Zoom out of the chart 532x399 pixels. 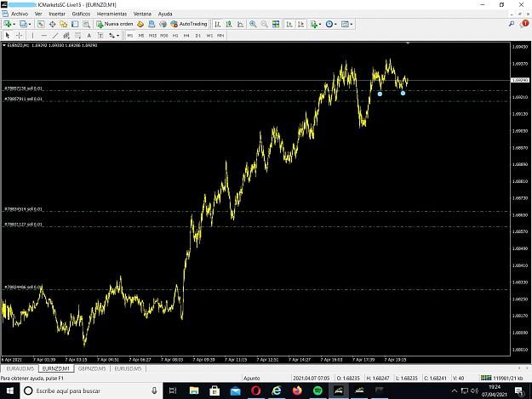click(264, 24)
